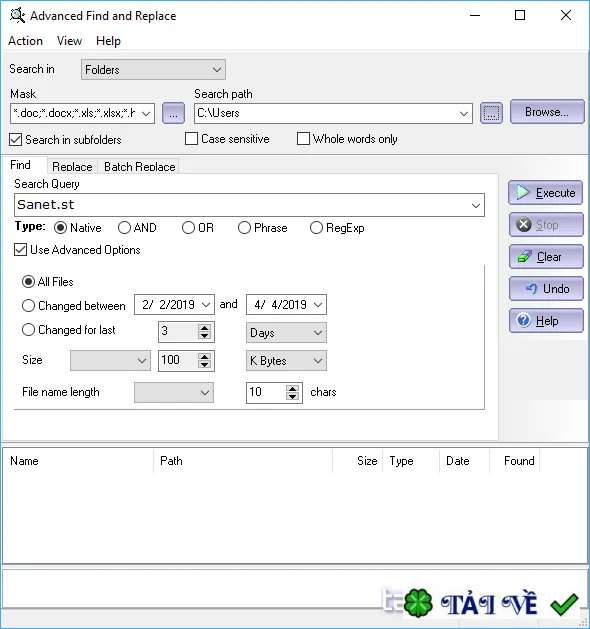Click the Stop button with X icon
This screenshot has width=590, height=629.
546,225
